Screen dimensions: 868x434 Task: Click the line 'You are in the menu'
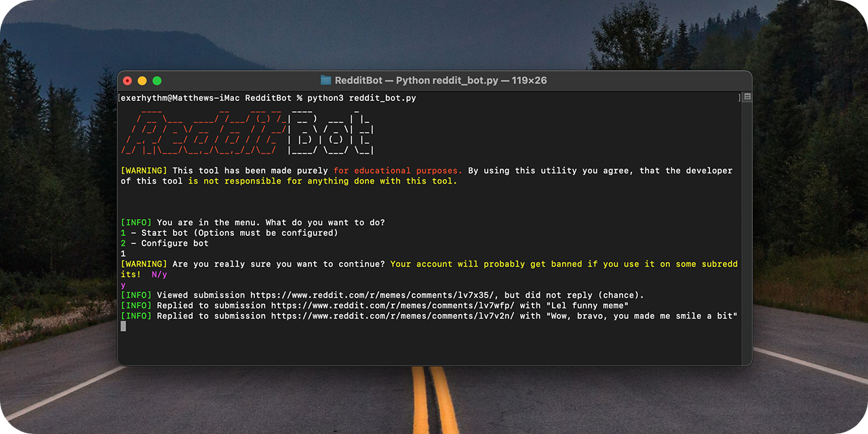(208, 222)
